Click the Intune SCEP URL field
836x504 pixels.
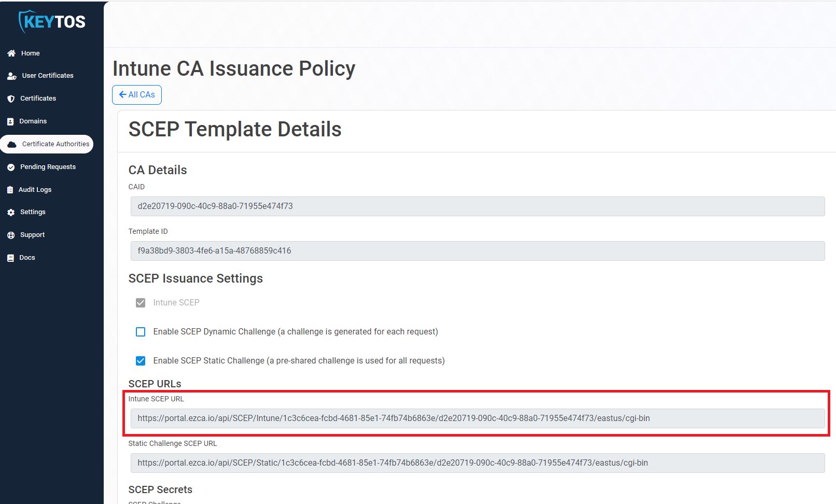pyautogui.click(x=478, y=418)
